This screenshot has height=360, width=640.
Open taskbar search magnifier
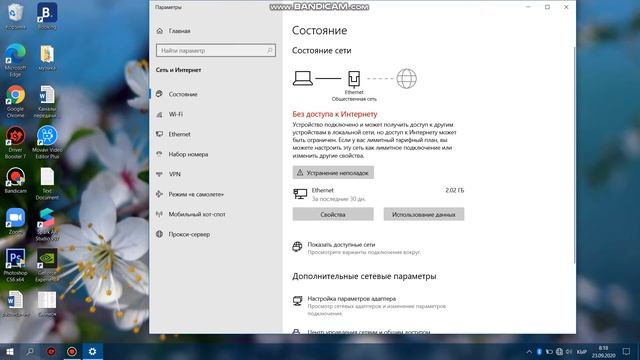(x=30, y=351)
